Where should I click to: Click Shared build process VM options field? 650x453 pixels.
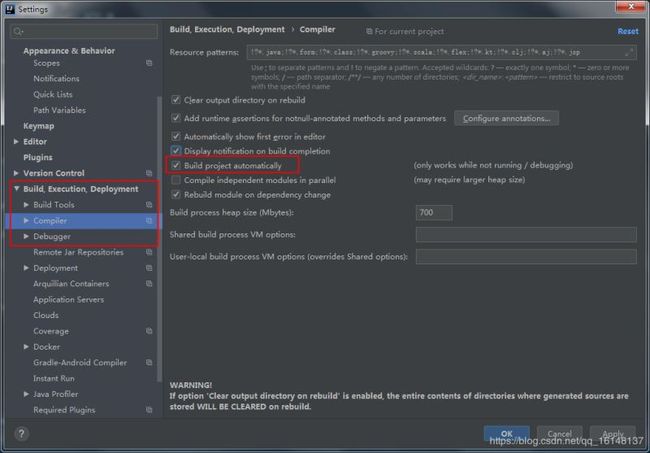(x=526, y=235)
